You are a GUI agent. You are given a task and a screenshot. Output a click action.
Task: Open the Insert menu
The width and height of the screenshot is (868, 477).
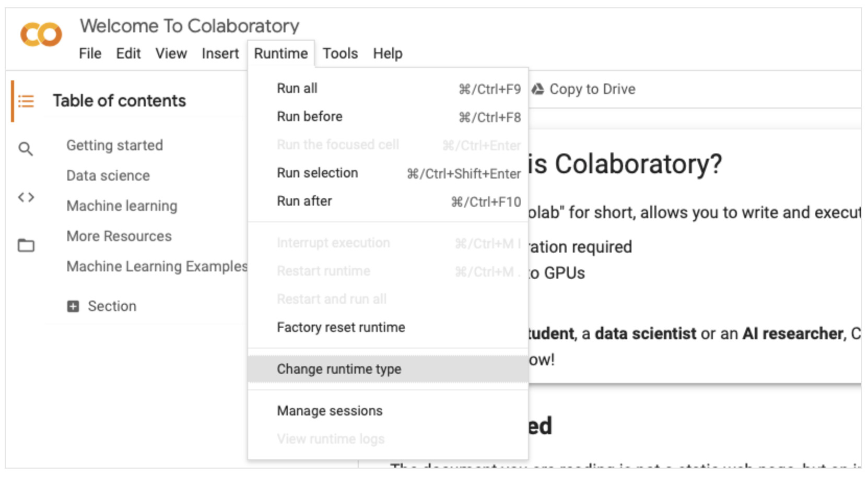click(x=220, y=53)
